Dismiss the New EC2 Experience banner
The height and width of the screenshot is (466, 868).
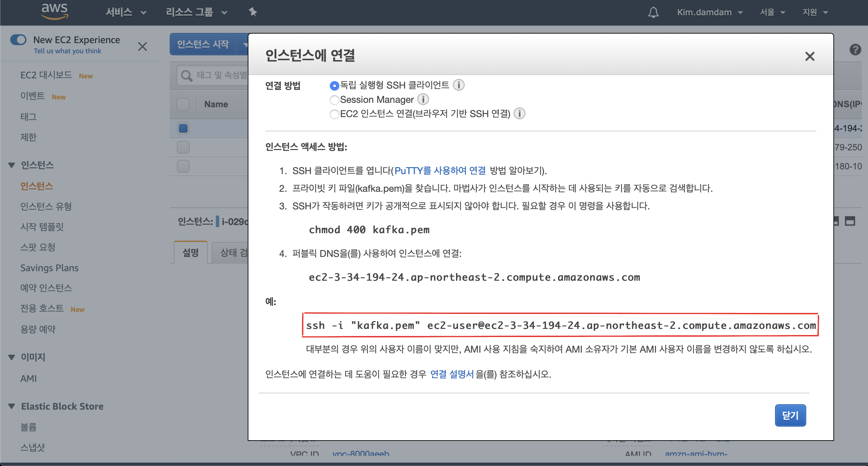coord(143,46)
